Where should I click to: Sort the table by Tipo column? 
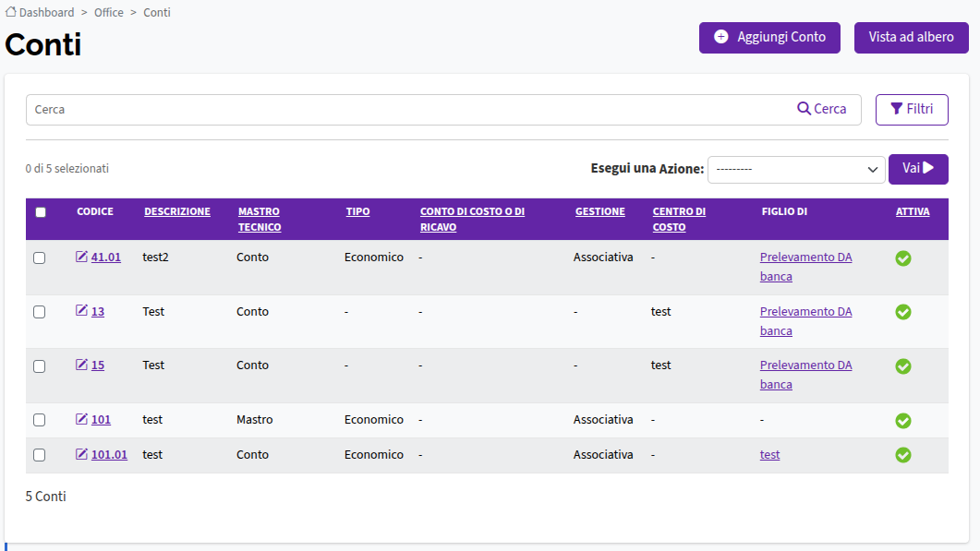pyautogui.click(x=357, y=211)
